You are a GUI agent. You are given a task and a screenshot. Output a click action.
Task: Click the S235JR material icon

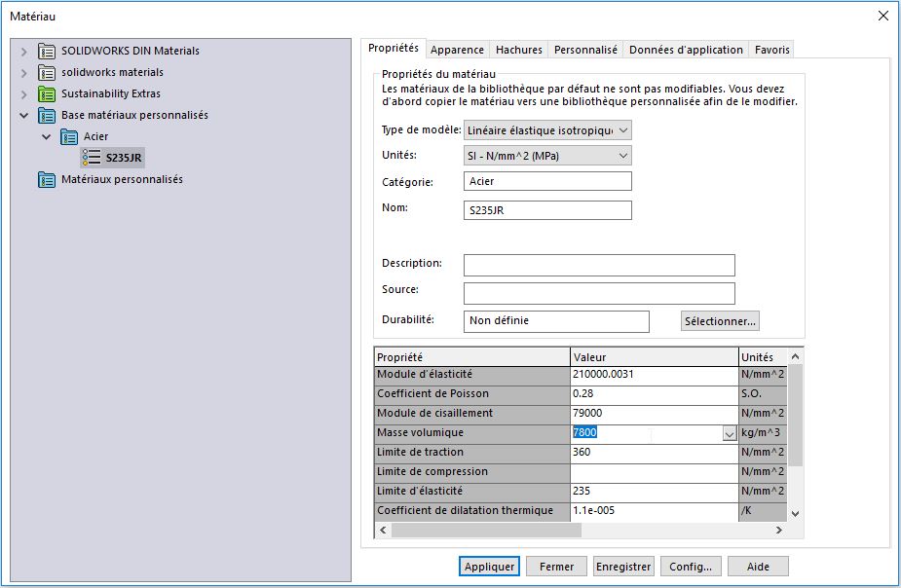click(x=92, y=158)
